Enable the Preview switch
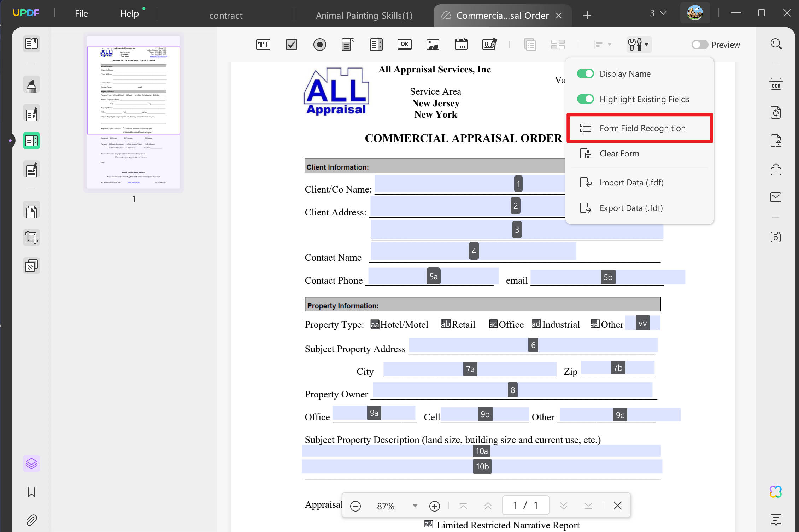 pyautogui.click(x=699, y=45)
